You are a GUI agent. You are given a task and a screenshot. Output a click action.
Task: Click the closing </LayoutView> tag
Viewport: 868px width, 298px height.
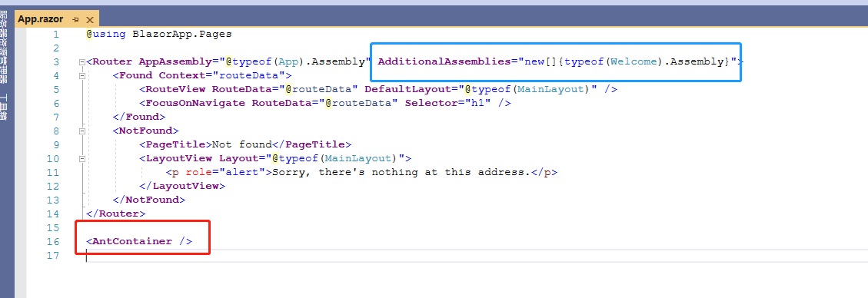(182, 186)
